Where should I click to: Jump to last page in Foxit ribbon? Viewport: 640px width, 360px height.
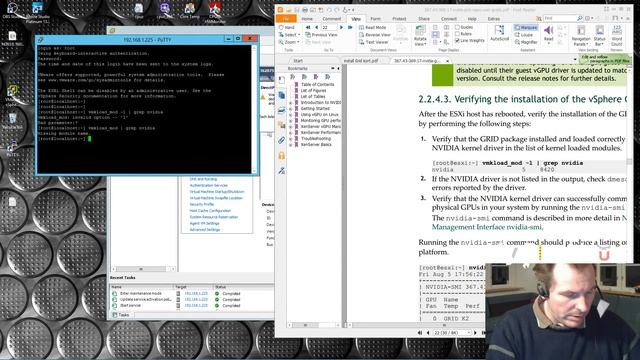click(350, 27)
